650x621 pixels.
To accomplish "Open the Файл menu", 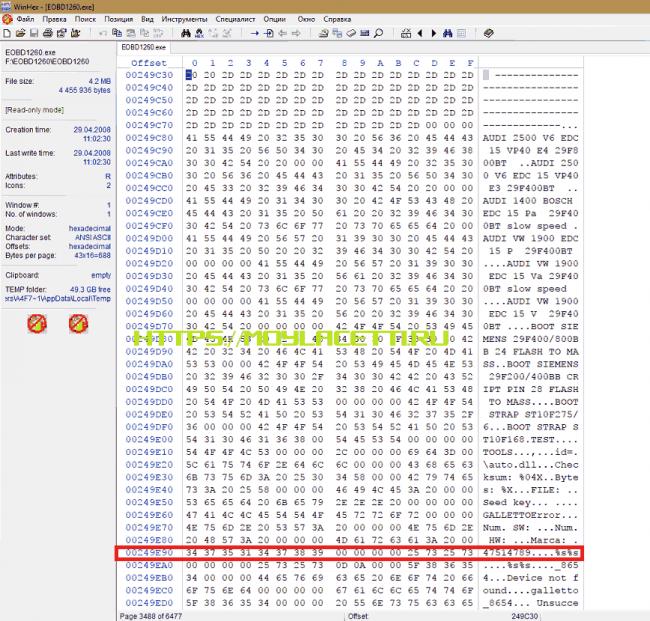I will pyautogui.click(x=25, y=19).
